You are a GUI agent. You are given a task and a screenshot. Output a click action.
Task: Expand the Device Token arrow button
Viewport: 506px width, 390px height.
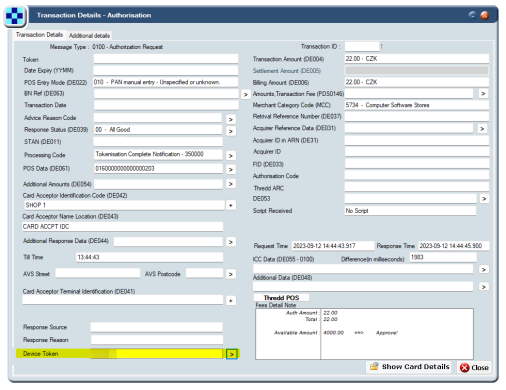point(232,354)
